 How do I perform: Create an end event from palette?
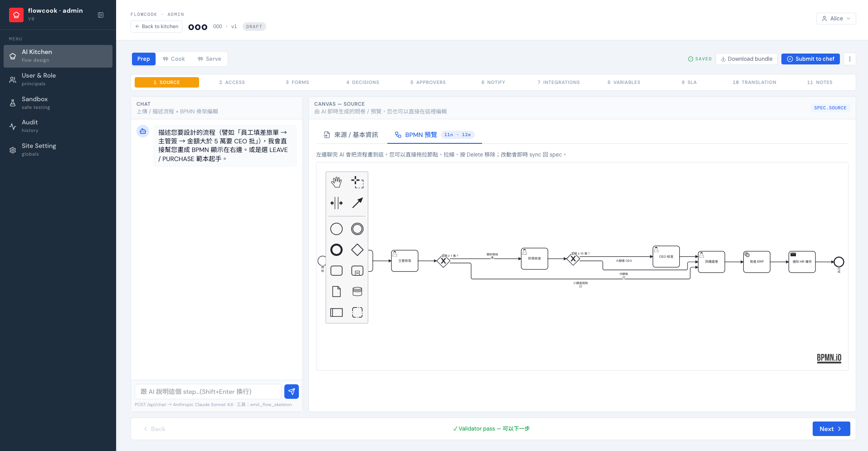point(336,250)
